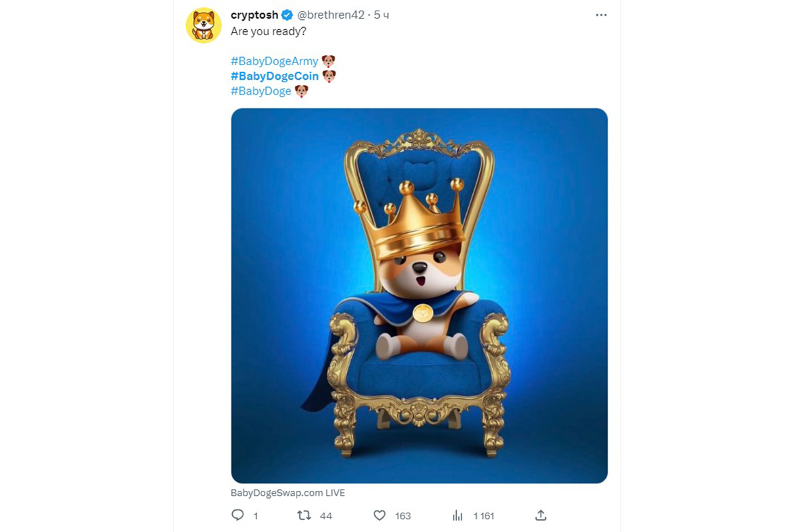Screen dimensions: 798x532
Task: Click the BabyDogeSwap.com LIVE caption
Action: click(x=287, y=492)
